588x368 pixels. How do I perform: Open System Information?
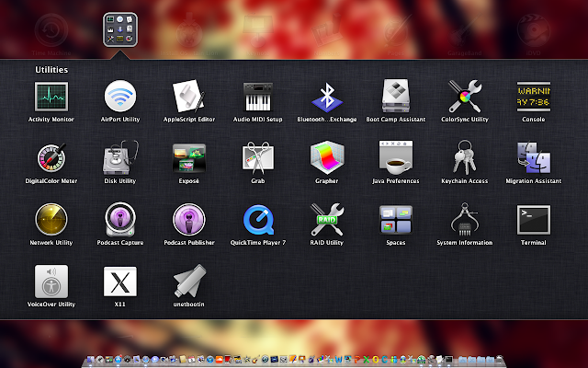pos(465,219)
